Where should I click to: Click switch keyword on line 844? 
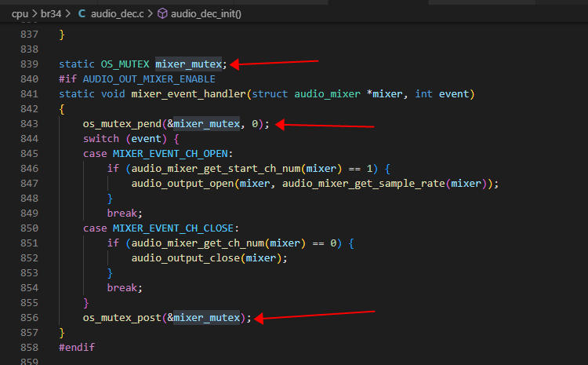click(x=101, y=139)
